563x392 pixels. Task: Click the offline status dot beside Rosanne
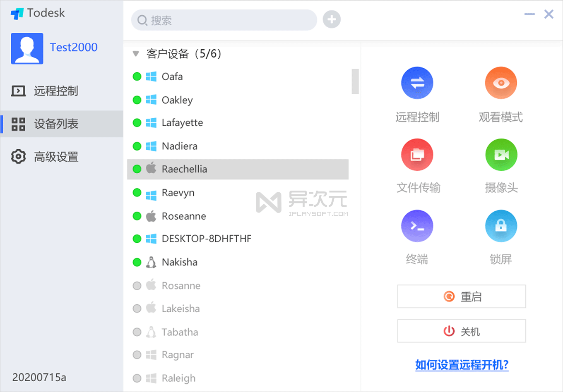137,285
